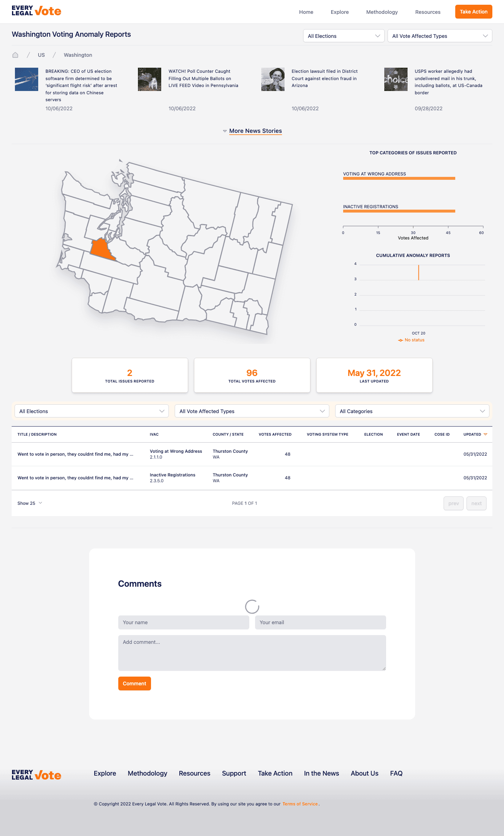The width and height of the screenshot is (504, 836).
Task: Toggle the No status chart legend
Action: 412,340
